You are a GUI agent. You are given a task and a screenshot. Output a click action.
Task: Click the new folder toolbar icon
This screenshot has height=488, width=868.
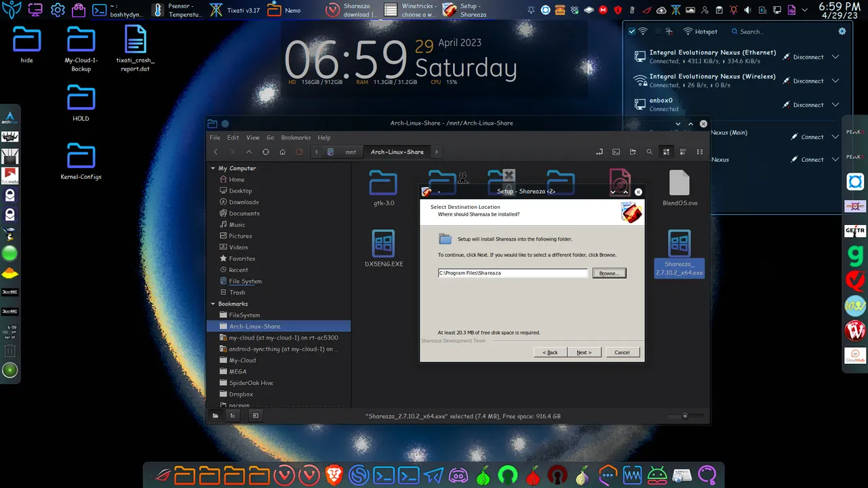pyautogui.click(x=633, y=152)
